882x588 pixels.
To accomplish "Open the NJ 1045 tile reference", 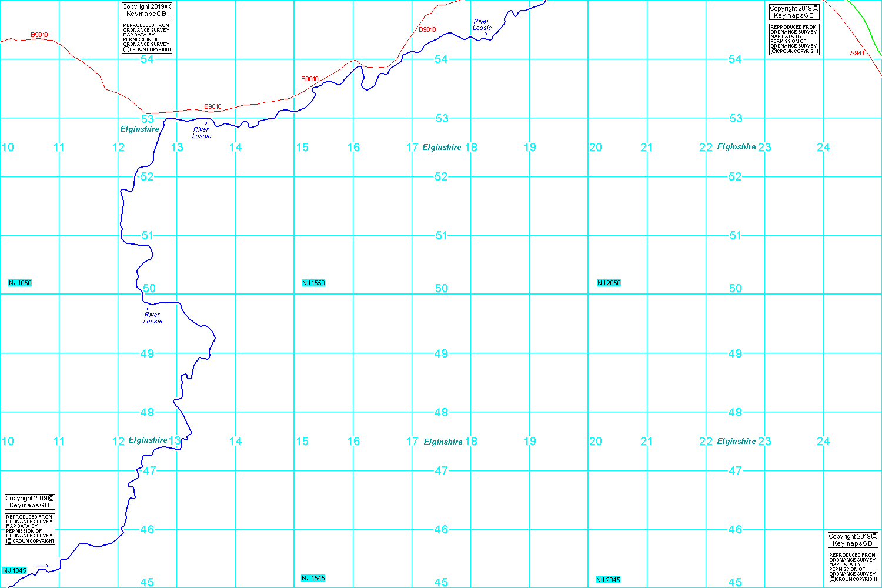I will [15, 570].
